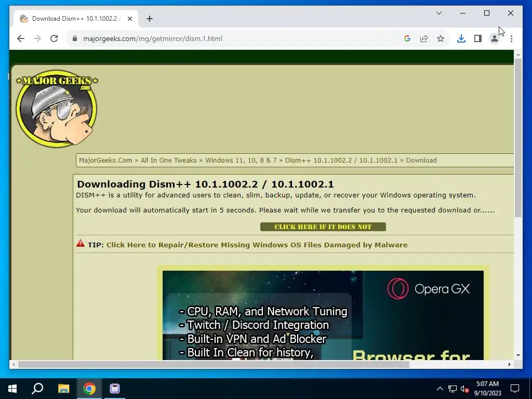Open All In One Tweaks breadcrumb
532x399 pixels.
coord(169,160)
